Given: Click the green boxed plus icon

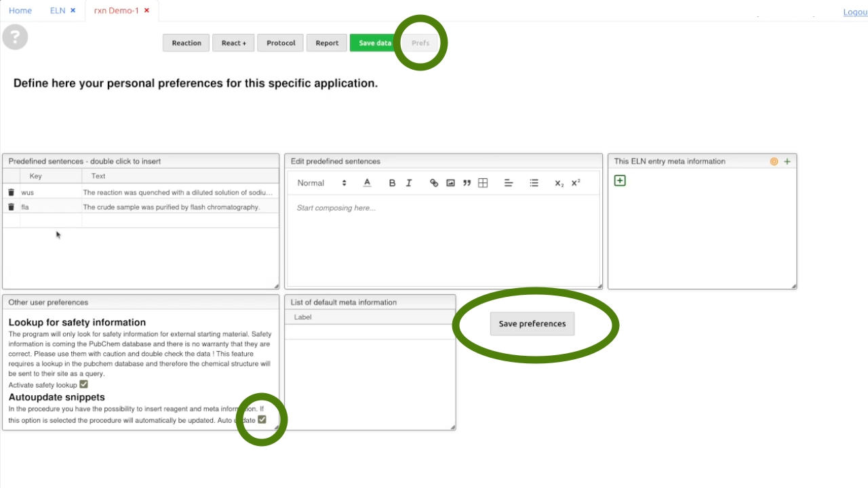Looking at the screenshot, I should pos(620,181).
